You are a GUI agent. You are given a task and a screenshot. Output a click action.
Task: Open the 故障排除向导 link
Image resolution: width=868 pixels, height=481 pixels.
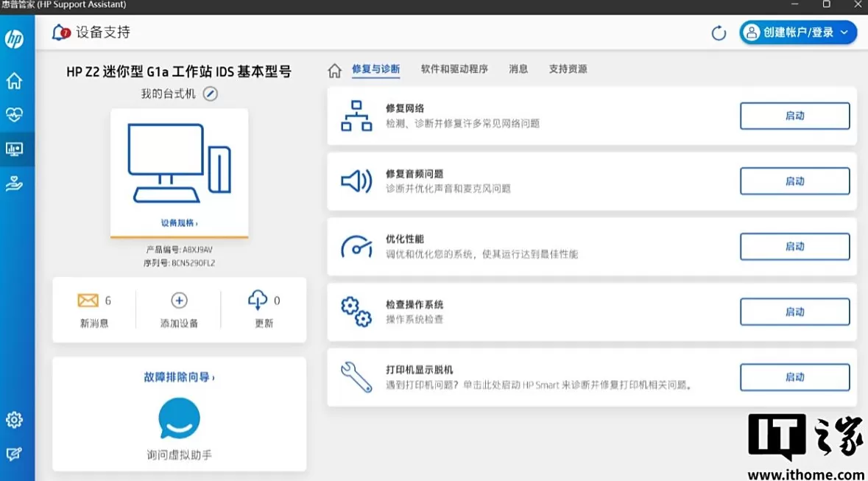tap(179, 377)
